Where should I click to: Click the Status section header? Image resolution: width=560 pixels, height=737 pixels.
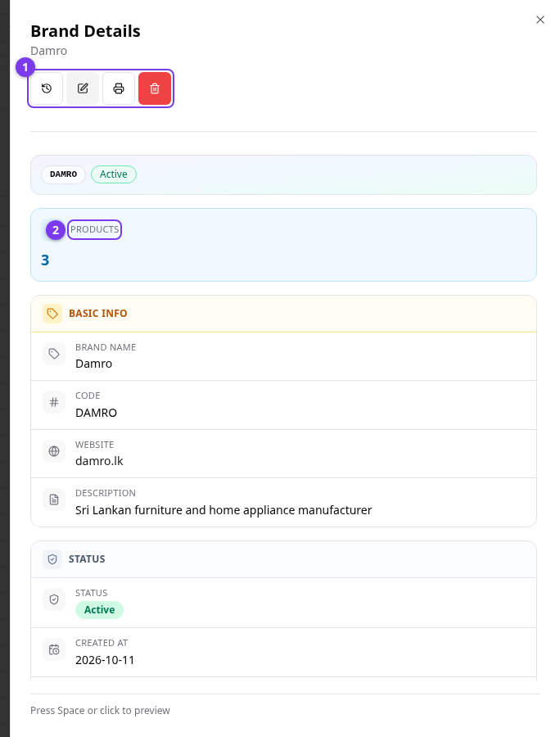(284, 559)
